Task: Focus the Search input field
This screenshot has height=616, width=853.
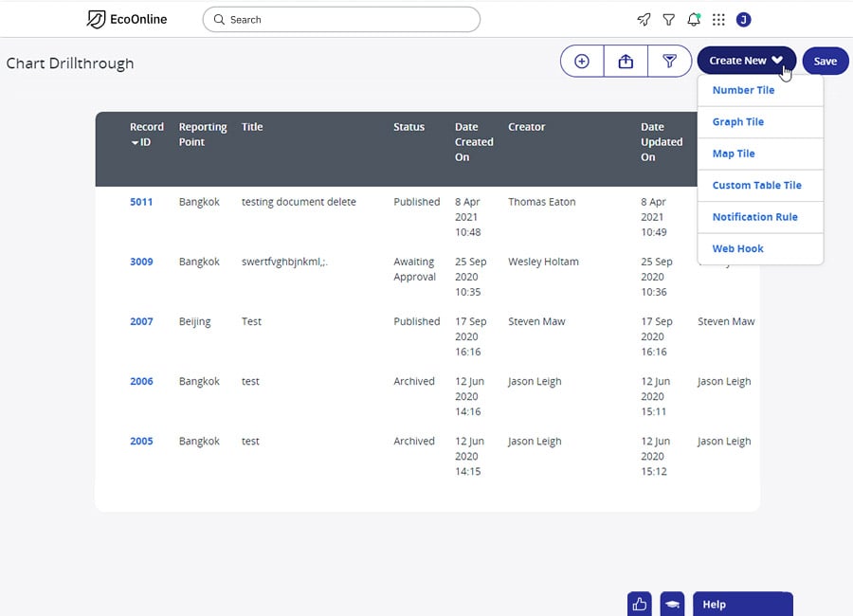Action: (341, 20)
